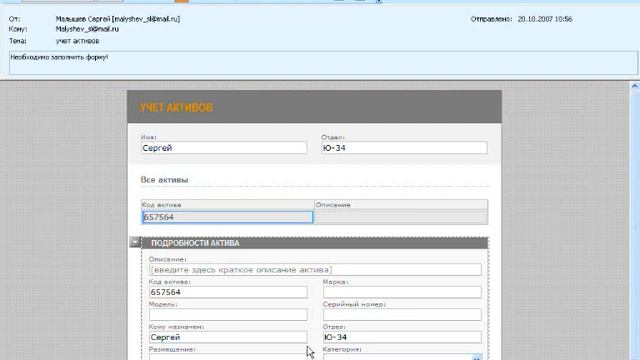Click the subject text учет активов

click(x=77, y=41)
